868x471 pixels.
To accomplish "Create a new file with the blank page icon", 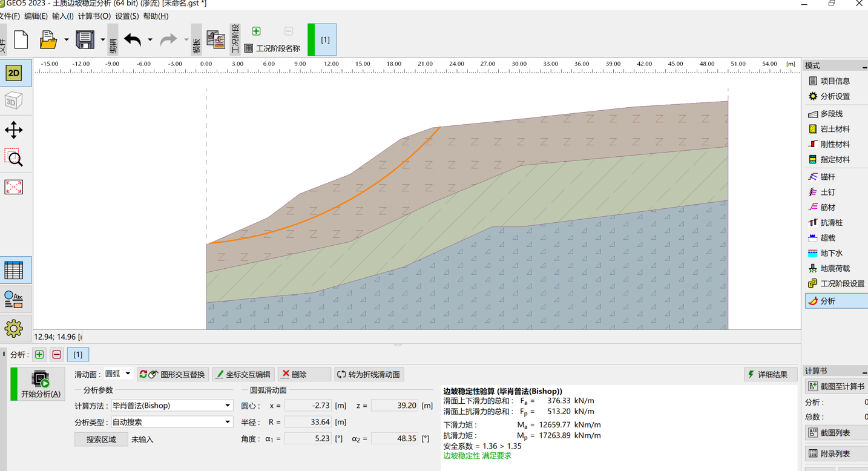I will (x=21, y=40).
